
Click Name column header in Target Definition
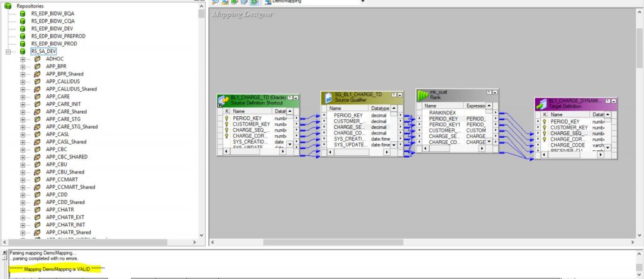pyautogui.click(x=570, y=114)
